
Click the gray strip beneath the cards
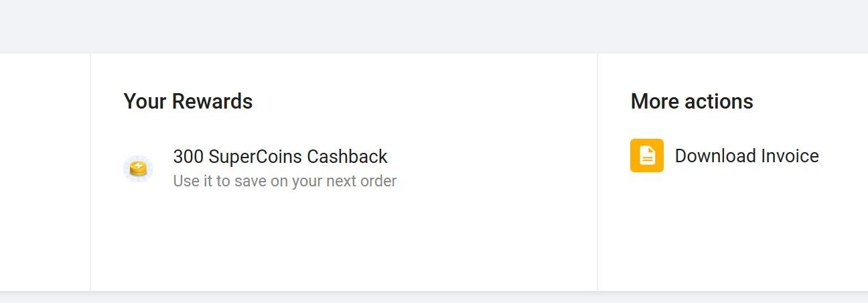(434, 298)
